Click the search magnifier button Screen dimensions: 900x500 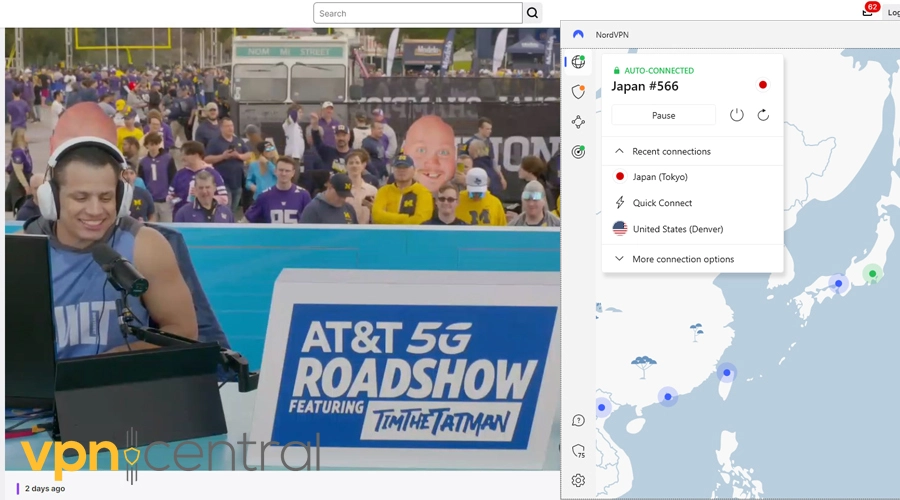point(532,13)
